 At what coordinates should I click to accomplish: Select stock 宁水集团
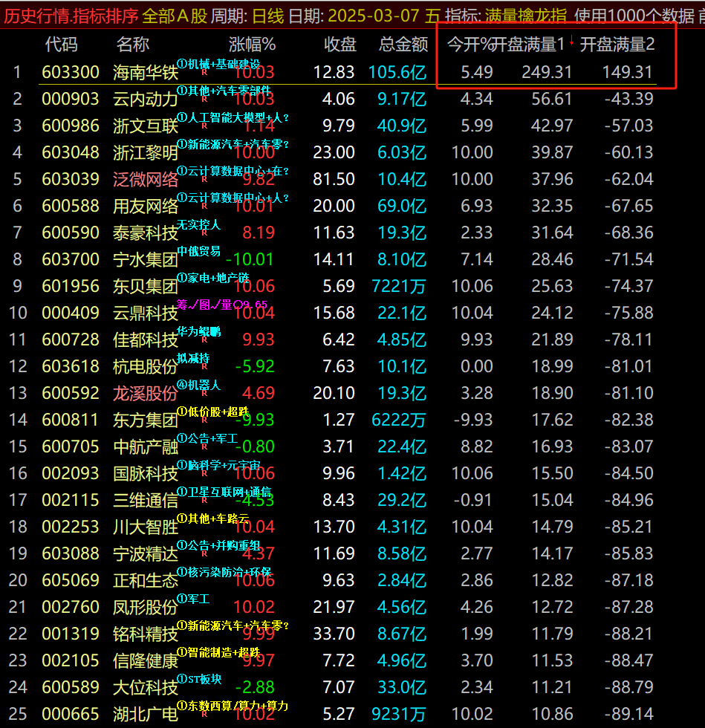[146, 260]
